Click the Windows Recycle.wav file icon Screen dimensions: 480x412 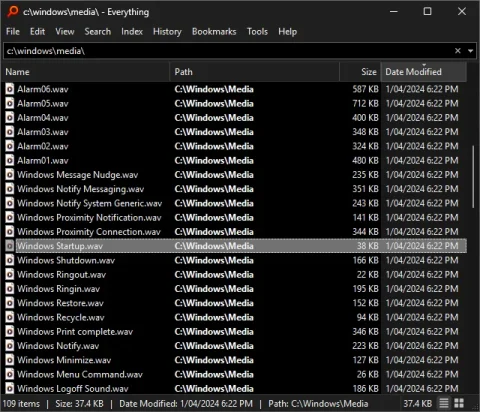point(10,317)
